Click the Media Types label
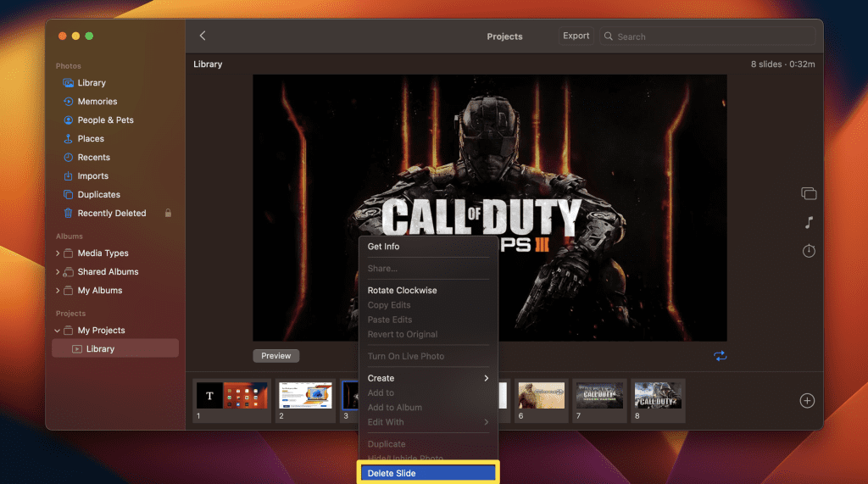This screenshot has width=868, height=484. [103, 253]
